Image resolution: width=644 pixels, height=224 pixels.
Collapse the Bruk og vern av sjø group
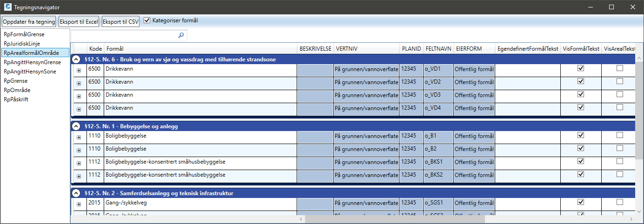[x=76, y=59]
